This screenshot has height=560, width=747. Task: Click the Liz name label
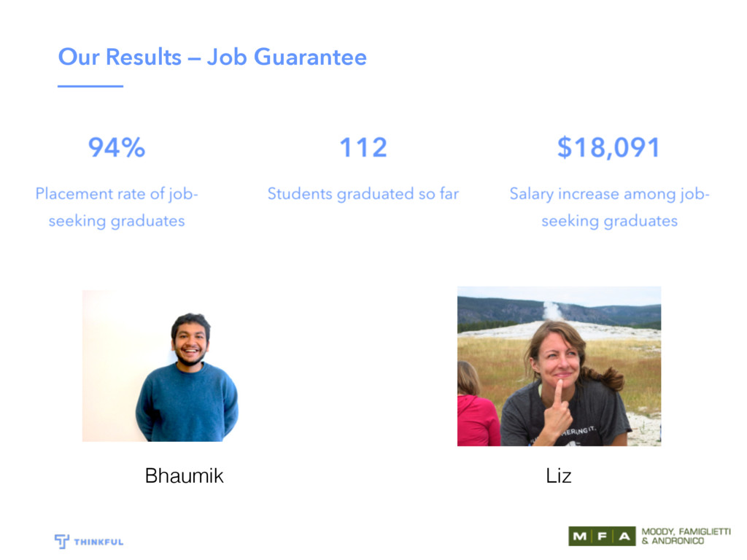(x=558, y=475)
